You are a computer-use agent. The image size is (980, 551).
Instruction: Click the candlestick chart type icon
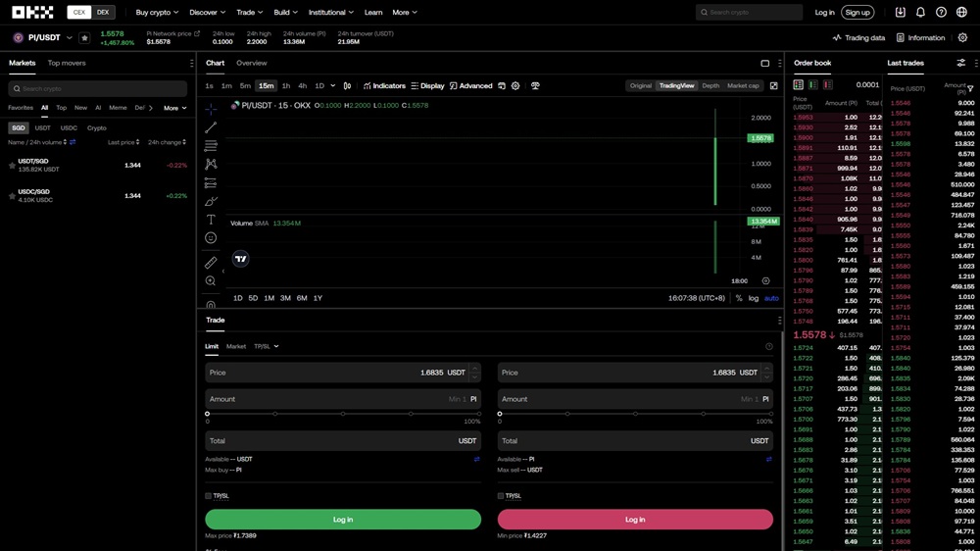tap(347, 86)
